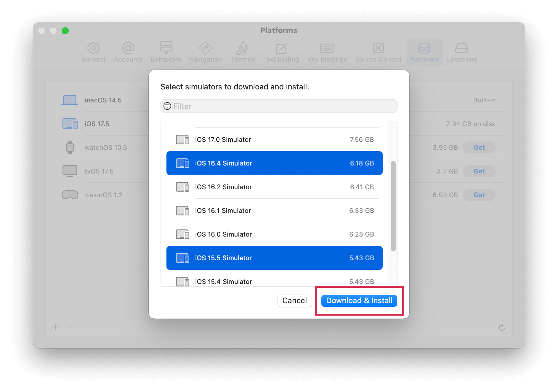
Task: Click the Filter text field
Action: pyautogui.click(x=279, y=106)
